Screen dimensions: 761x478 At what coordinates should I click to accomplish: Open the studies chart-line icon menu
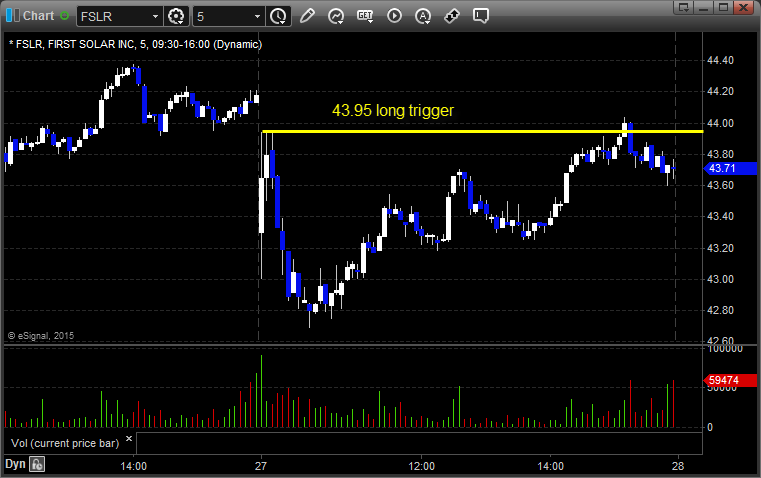click(x=336, y=16)
